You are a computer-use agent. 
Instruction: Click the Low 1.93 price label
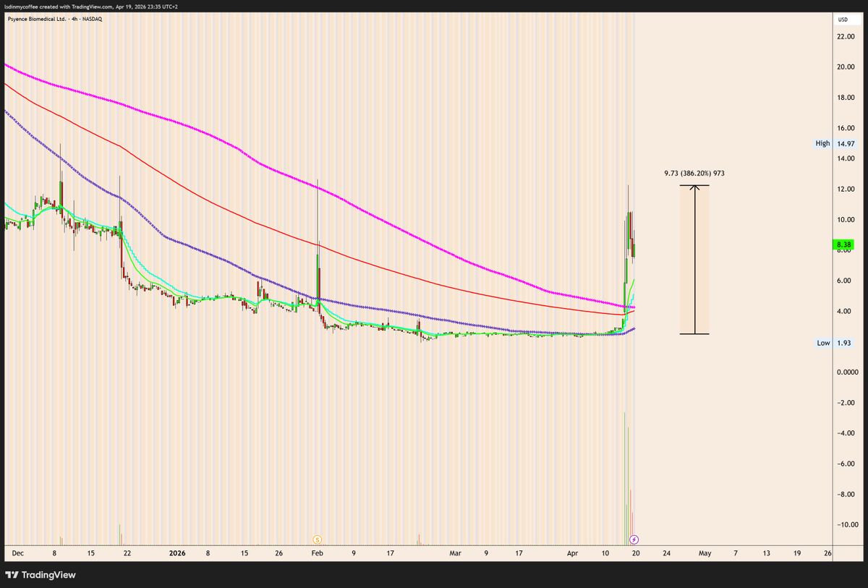click(x=835, y=343)
